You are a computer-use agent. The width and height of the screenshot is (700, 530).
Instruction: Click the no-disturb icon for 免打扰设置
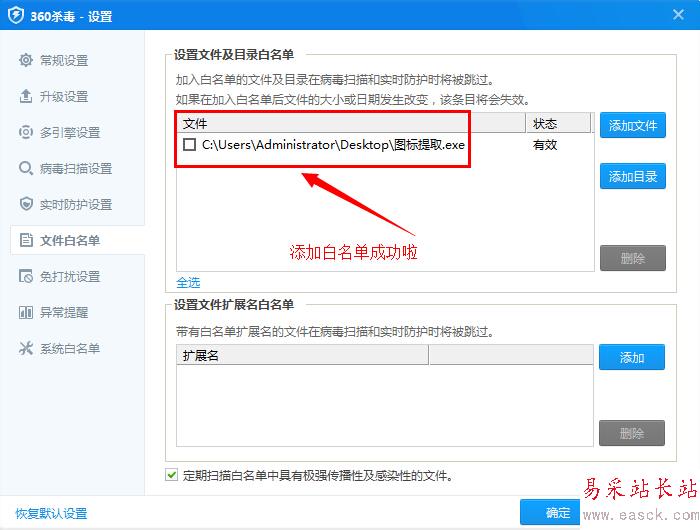tap(26, 276)
